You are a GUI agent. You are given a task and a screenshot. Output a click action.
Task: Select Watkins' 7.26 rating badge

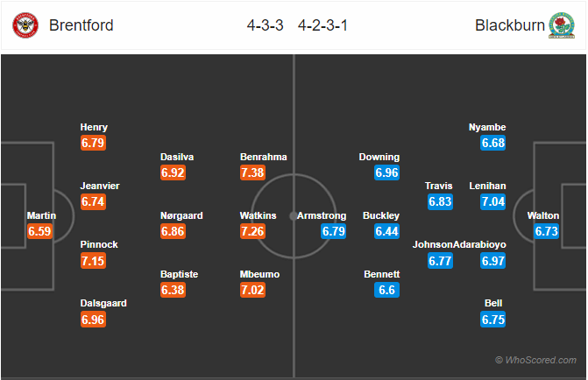(x=252, y=231)
